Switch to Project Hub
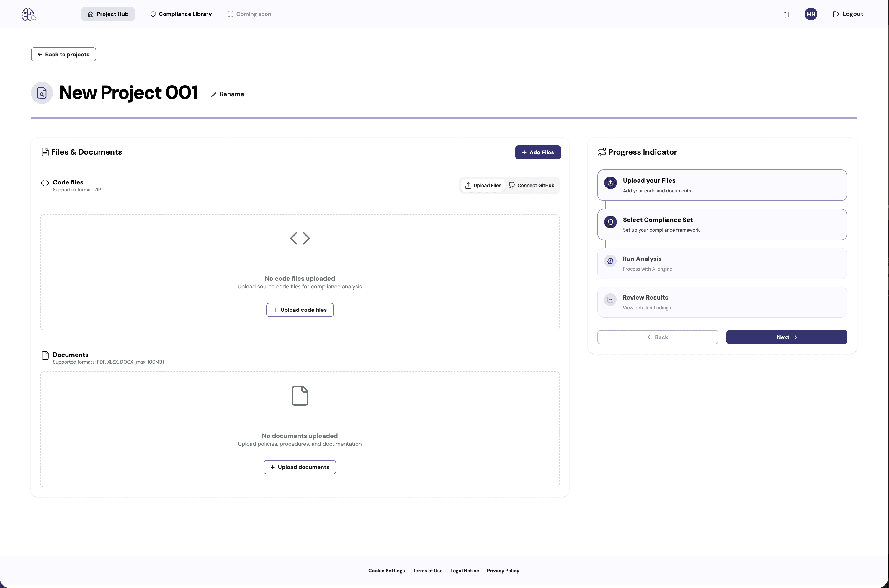The image size is (889, 588). coord(108,14)
